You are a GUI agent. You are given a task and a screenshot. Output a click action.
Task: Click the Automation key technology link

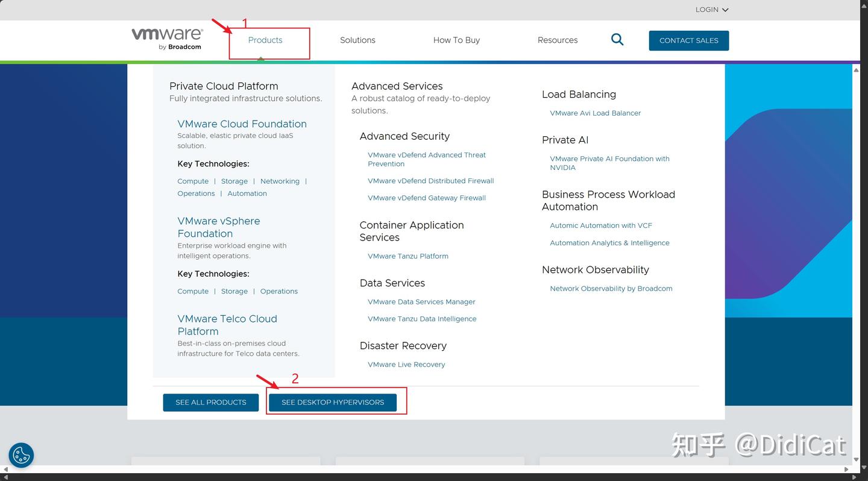tap(247, 193)
